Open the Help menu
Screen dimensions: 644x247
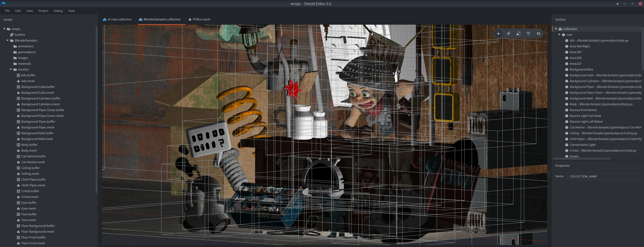[x=72, y=11]
